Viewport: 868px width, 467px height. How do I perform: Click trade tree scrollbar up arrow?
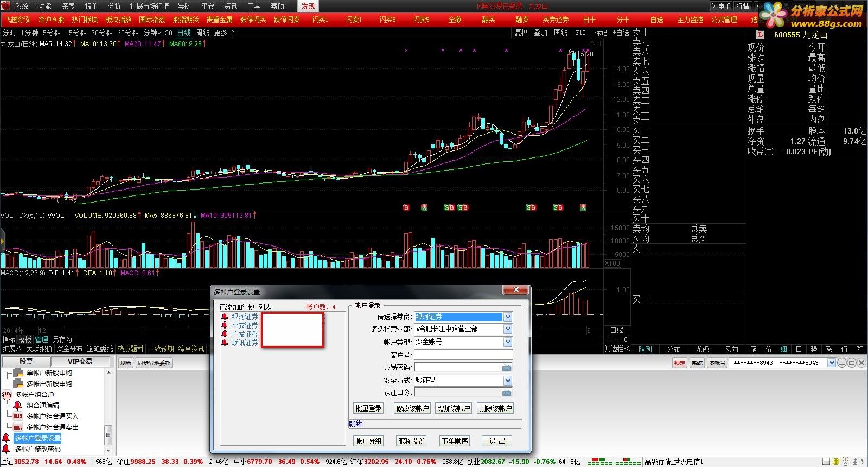tap(108, 373)
